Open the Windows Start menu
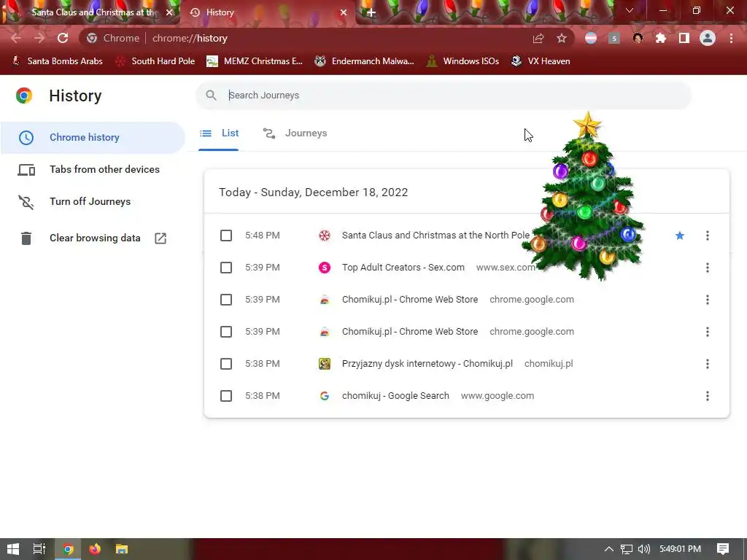 coord(13,549)
